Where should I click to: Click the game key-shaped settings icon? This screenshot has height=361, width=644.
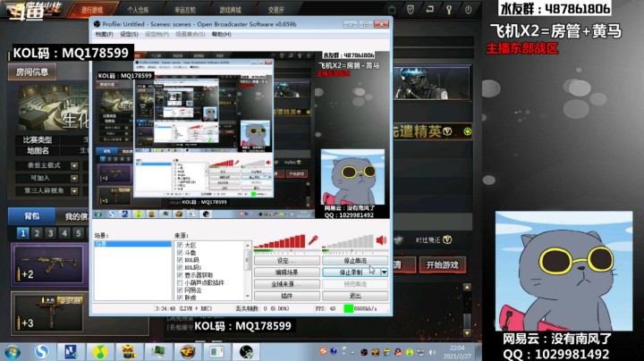pos(449,10)
